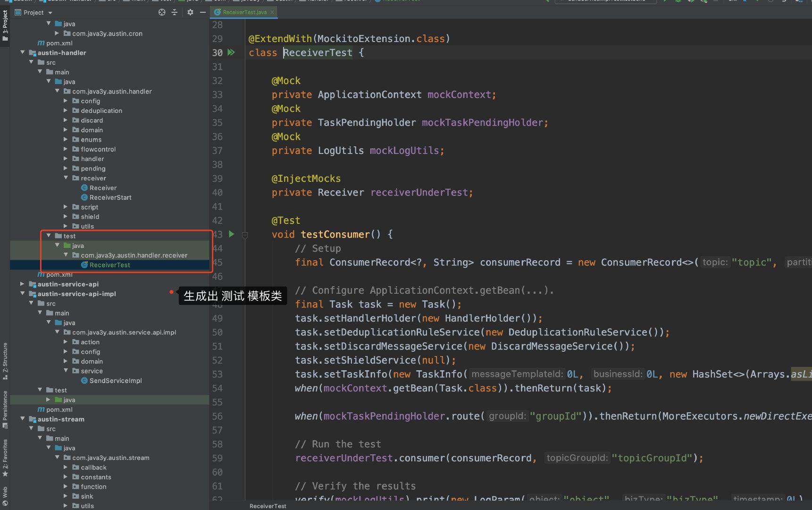
Task: Click the collapse all icon in Project panel
Action: point(174,12)
